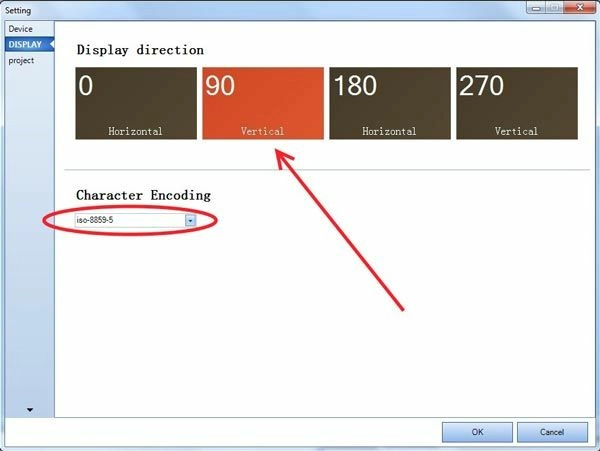600x451 pixels.
Task: Pick the 180 degree Horizontal tile
Action: (389, 103)
